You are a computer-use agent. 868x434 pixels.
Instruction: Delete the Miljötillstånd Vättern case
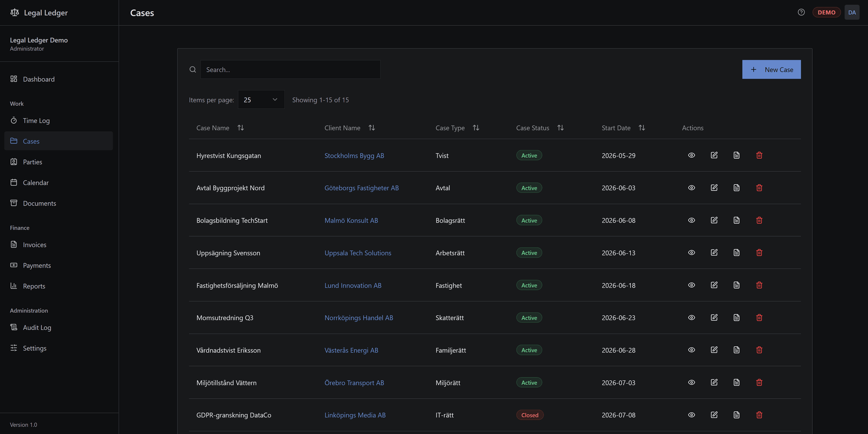[759, 382]
